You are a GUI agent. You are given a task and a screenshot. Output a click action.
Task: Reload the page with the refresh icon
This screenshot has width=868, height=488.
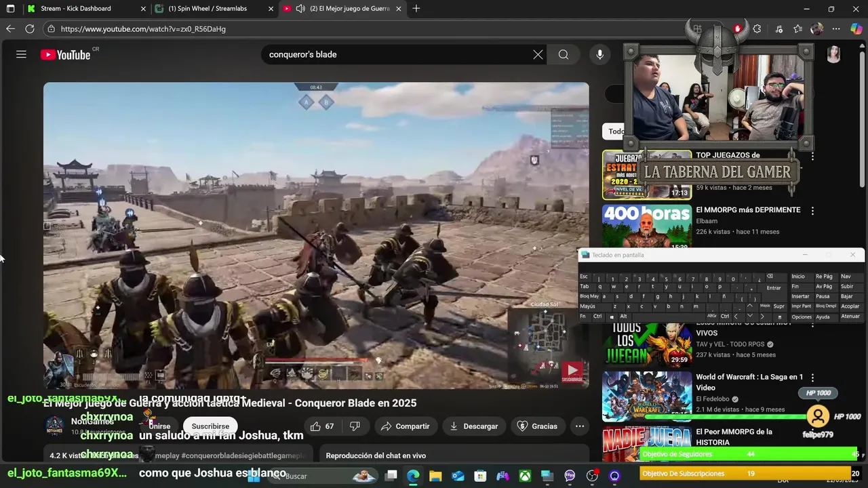click(x=30, y=29)
